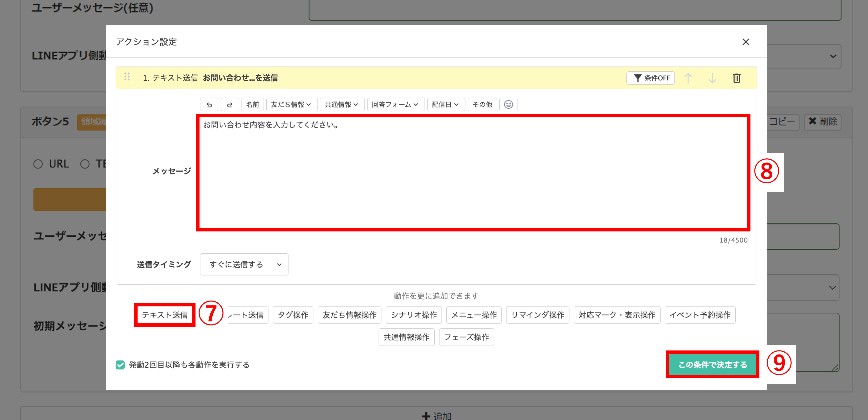Open the 回答フォーム menu
The width and height of the screenshot is (868, 420).
395,104
